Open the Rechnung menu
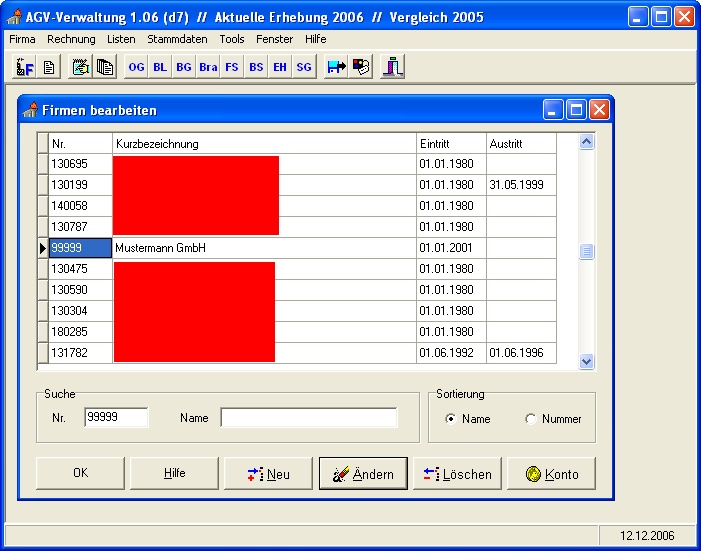The height and width of the screenshot is (551, 701). pos(71,39)
